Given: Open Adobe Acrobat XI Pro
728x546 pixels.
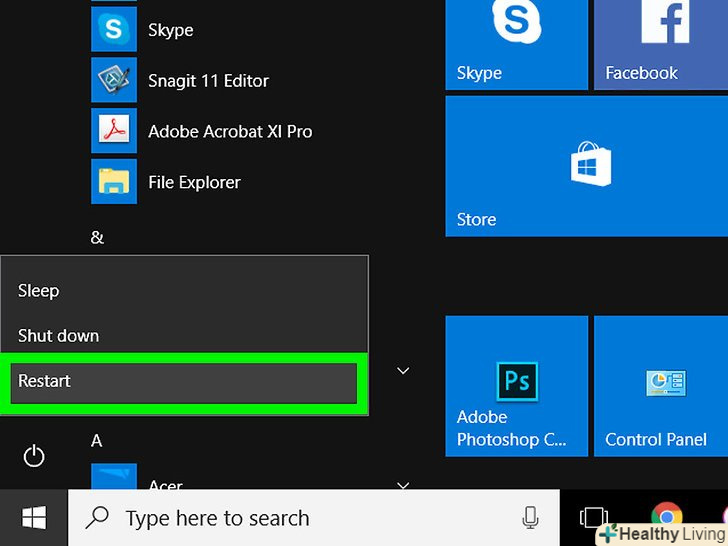Looking at the screenshot, I should [x=229, y=132].
